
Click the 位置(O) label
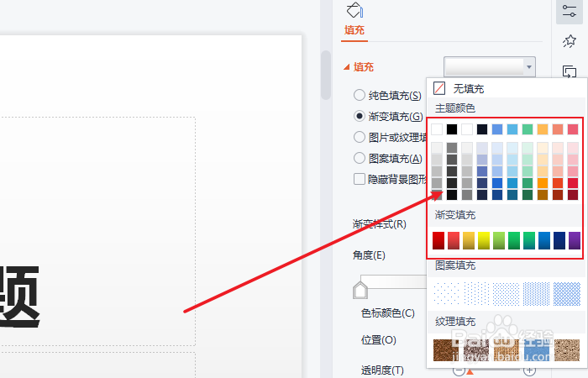coord(378,339)
